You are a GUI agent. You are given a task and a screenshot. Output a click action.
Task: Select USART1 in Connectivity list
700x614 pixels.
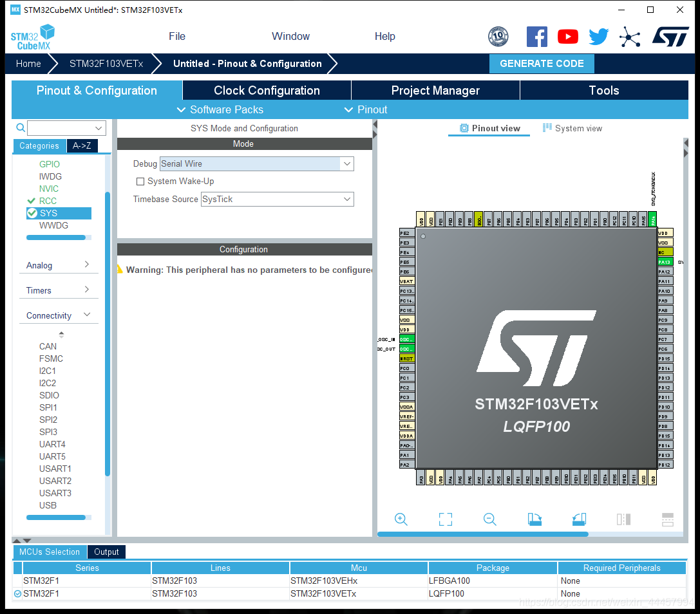[x=55, y=469]
